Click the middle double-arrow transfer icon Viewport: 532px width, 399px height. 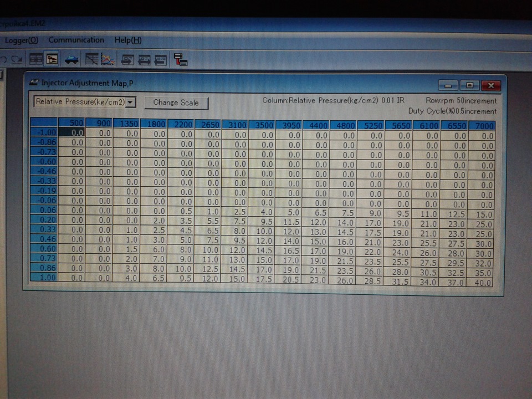(x=144, y=60)
